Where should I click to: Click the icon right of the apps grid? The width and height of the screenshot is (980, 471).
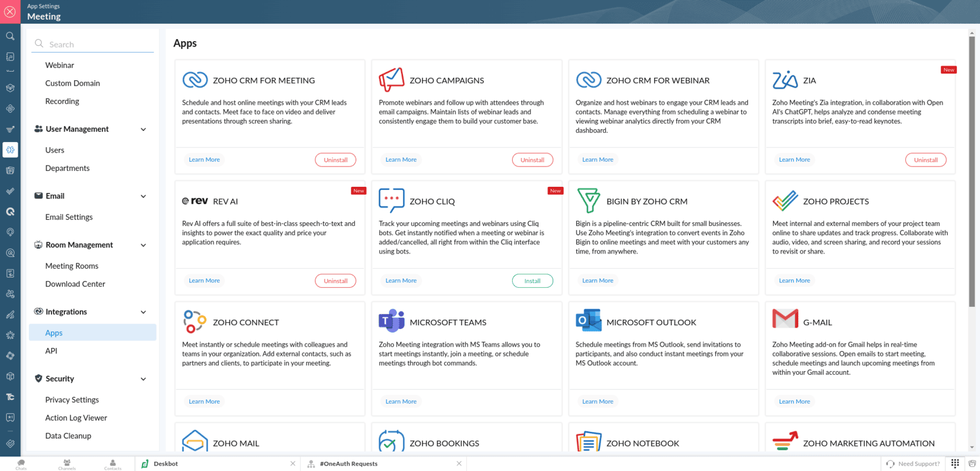pyautogui.click(x=972, y=464)
